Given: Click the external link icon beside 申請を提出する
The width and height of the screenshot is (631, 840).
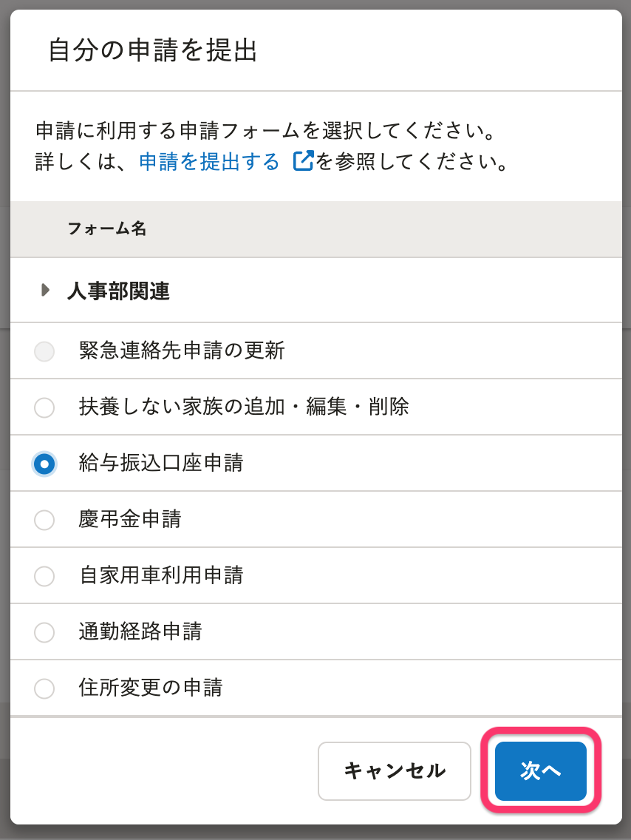Looking at the screenshot, I should 303,161.
